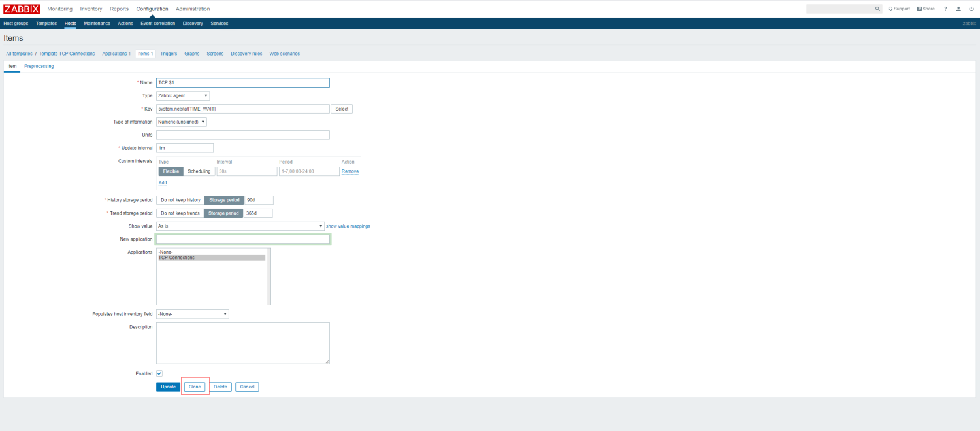Click the New application input field
The width and height of the screenshot is (980, 431).
click(x=243, y=239)
